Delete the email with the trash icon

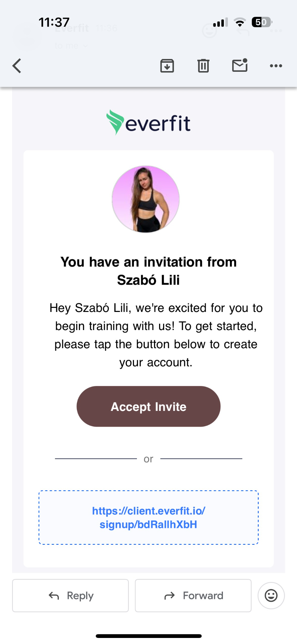[x=203, y=66]
